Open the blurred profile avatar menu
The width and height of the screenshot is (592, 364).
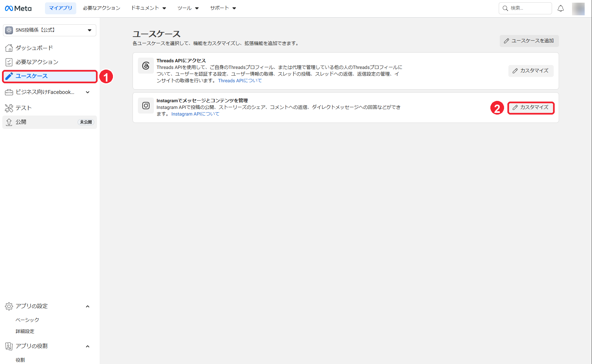click(x=578, y=9)
